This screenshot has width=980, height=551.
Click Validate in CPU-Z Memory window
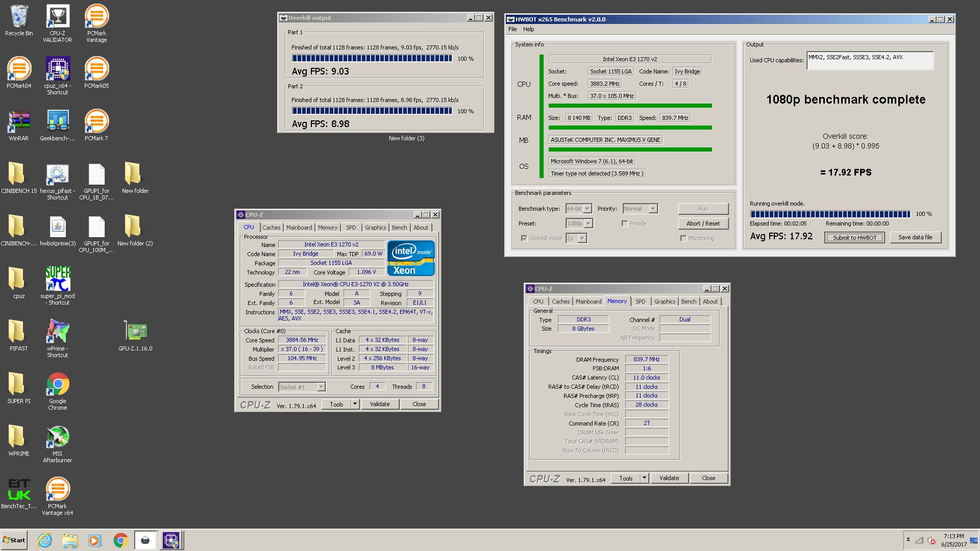tap(669, 478)
